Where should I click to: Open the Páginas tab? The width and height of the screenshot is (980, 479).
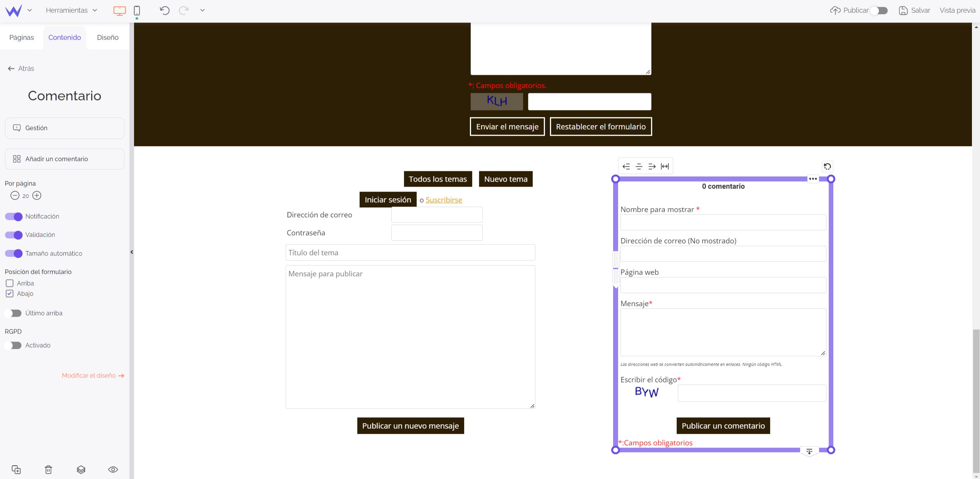(21, 37)
